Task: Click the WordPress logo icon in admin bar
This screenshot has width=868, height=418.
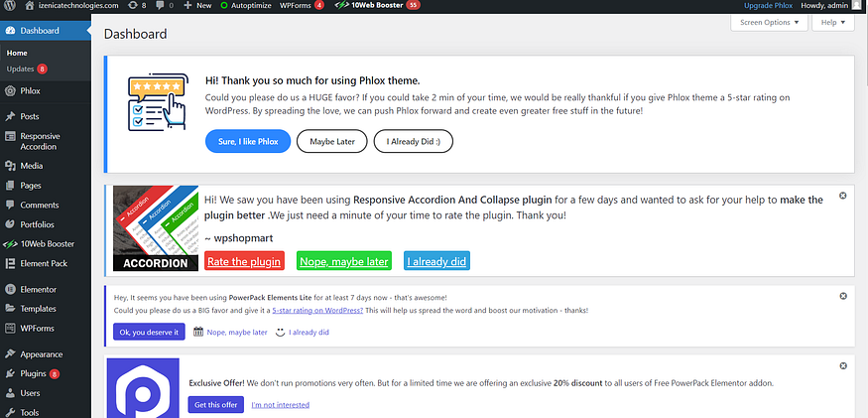Action: [x=11, y=5]
